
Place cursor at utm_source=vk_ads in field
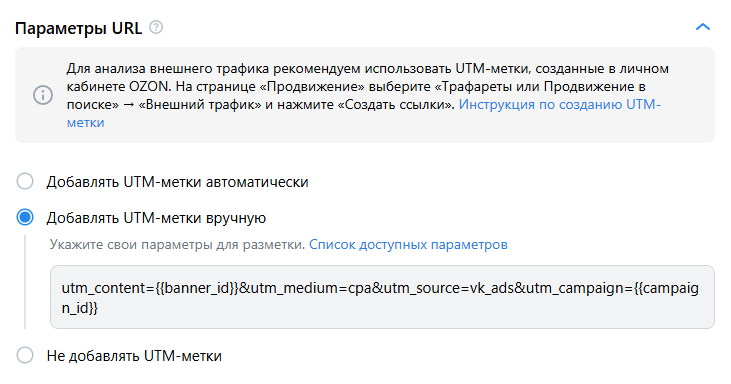pyautogui.click(x=443, y=288)
